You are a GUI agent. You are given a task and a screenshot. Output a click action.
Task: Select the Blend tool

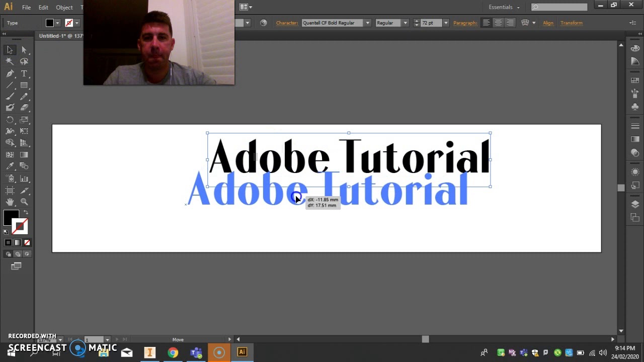coord(24,166)
